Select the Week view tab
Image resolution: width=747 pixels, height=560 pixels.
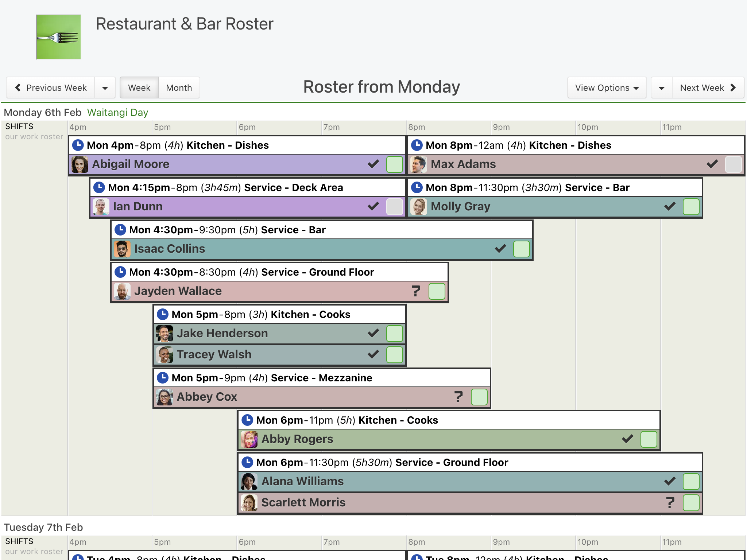coord(139,88)
